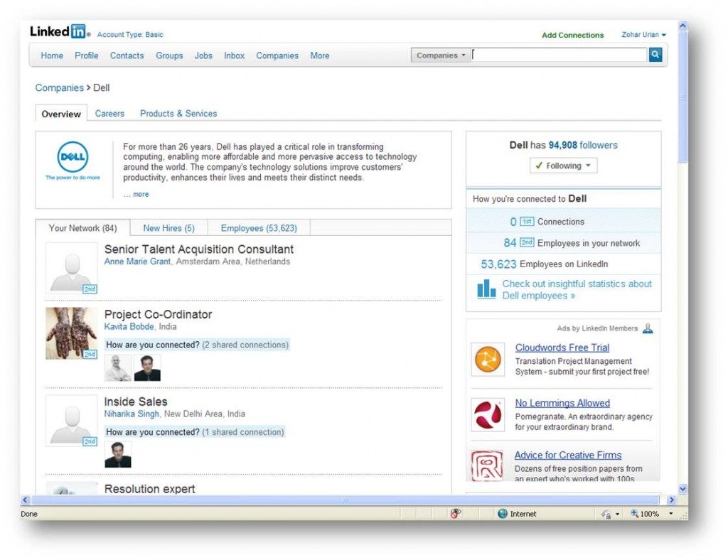Click second shared connection photo under Kavita Bobde
The image size is (728, 560).
tap(147, 368)
